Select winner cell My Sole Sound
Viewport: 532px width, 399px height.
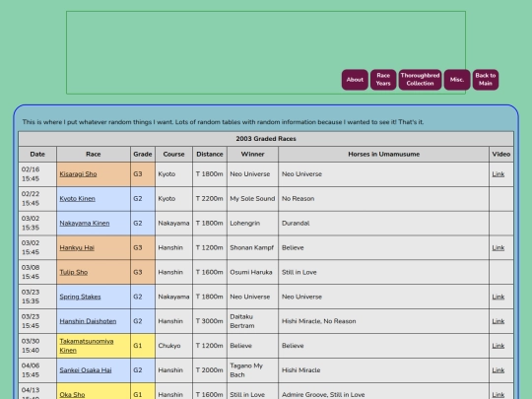tap(252, 198)
